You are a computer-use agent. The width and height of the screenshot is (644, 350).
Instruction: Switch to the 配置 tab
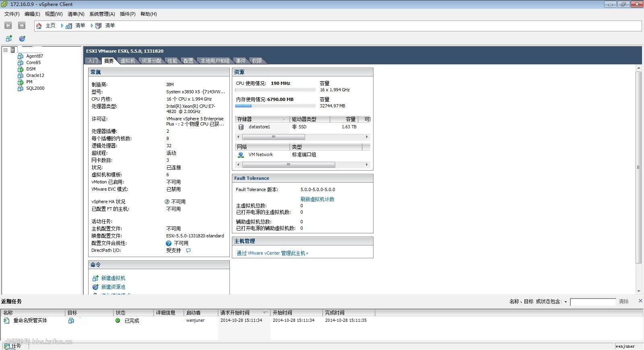[188, 61]
